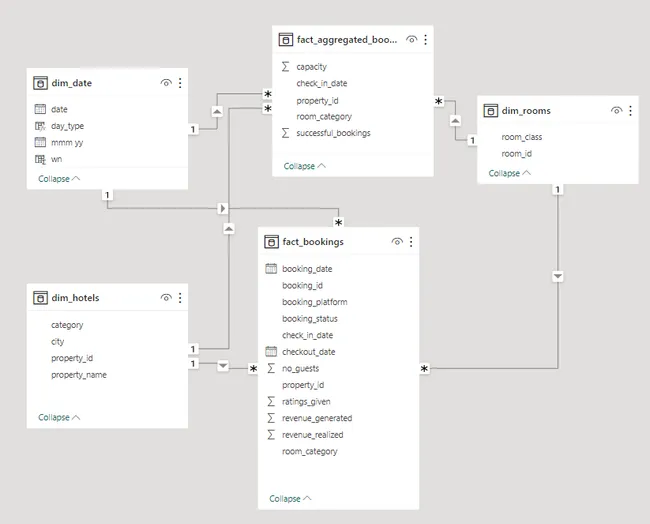Click filter arrow on dim_rooms to fact_aggregated relationship
This screenshot has width=650, height=524.
pos(455,121)
